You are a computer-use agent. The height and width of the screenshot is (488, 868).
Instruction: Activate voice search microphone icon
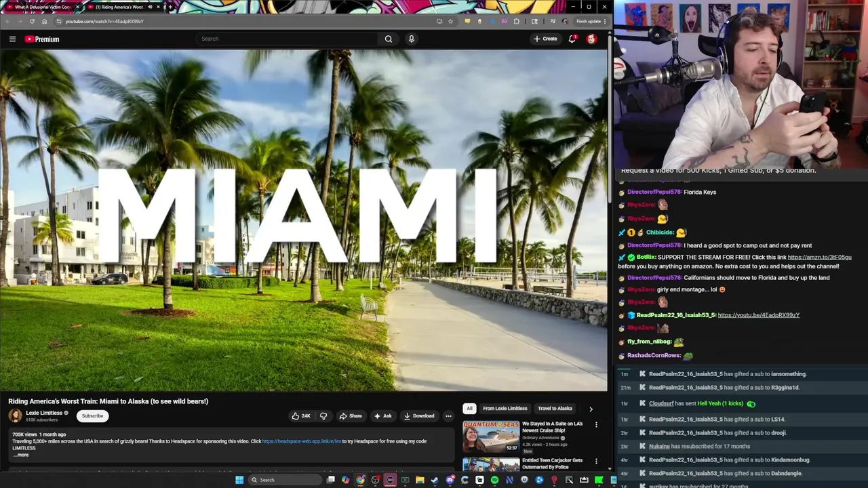click(411, 39)
